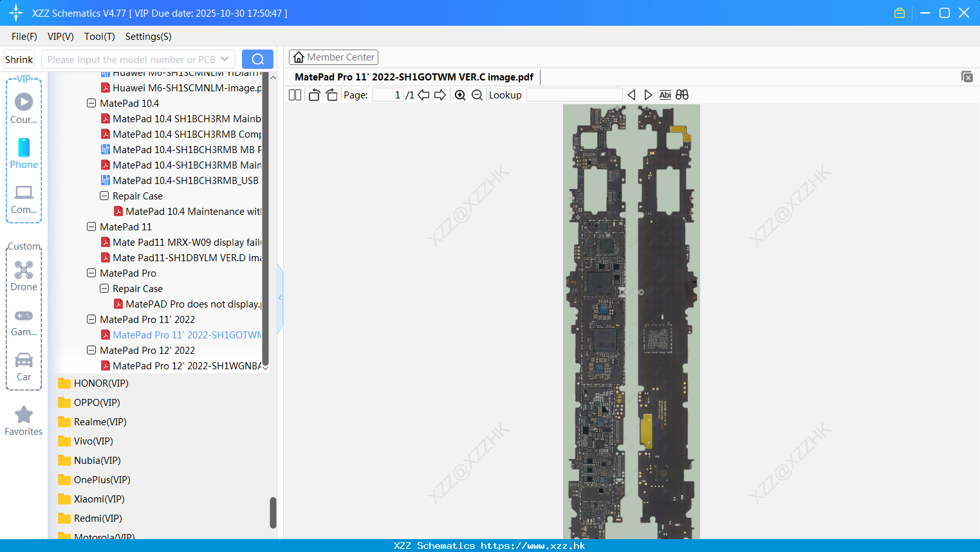The width and height of the screenshot is (980, 552).
Task: Open MatePad 10.4 Maintenance repair case
Action: (x=188, y=211)
